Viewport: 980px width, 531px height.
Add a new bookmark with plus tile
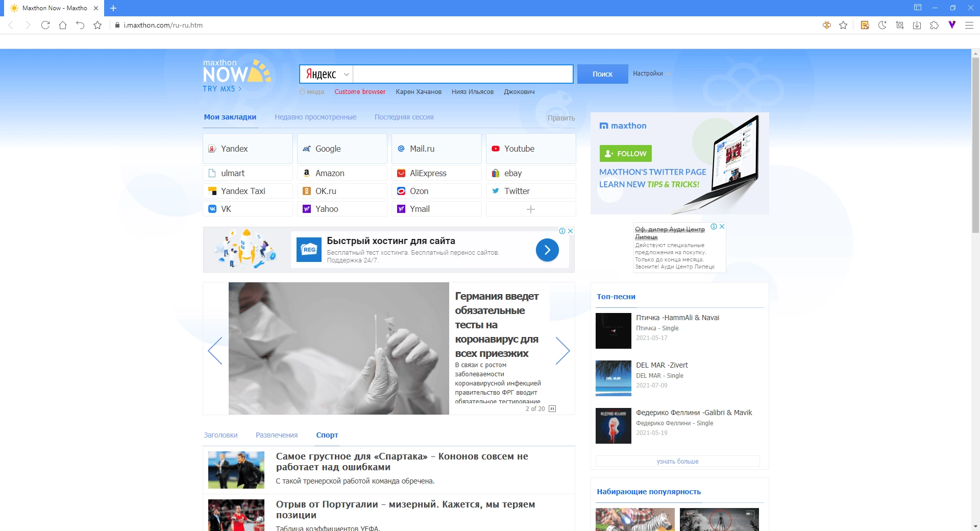coord(531,209)
